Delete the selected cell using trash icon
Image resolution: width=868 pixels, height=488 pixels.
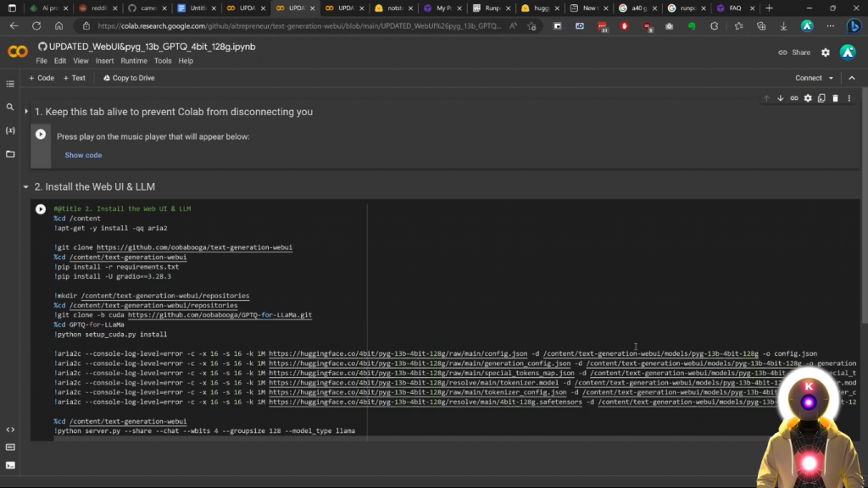coord(835,98)
